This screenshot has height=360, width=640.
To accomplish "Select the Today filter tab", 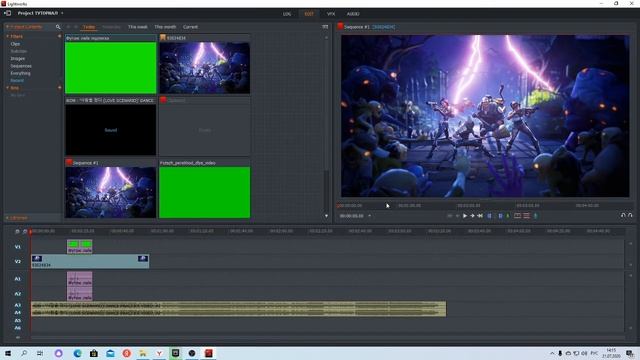I will pyautogui.click(x=89, y=27).
